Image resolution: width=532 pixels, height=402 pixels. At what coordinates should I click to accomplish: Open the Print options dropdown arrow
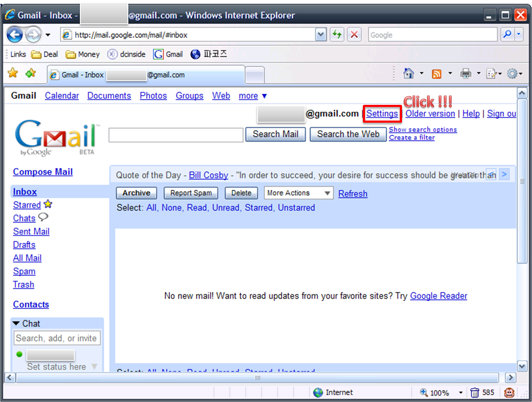coord(478,74)
